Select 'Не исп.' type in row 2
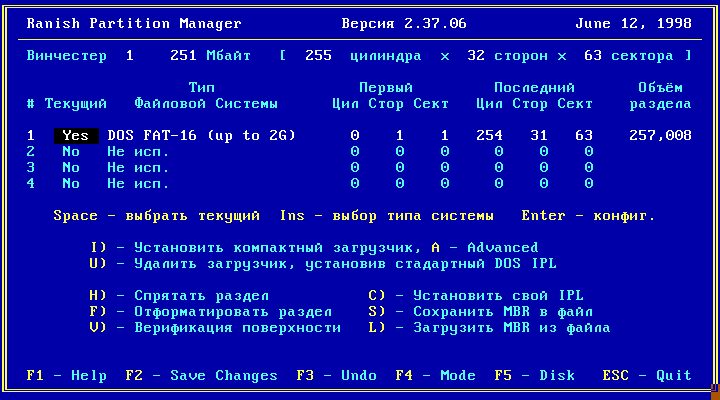 tap(138, 152)
